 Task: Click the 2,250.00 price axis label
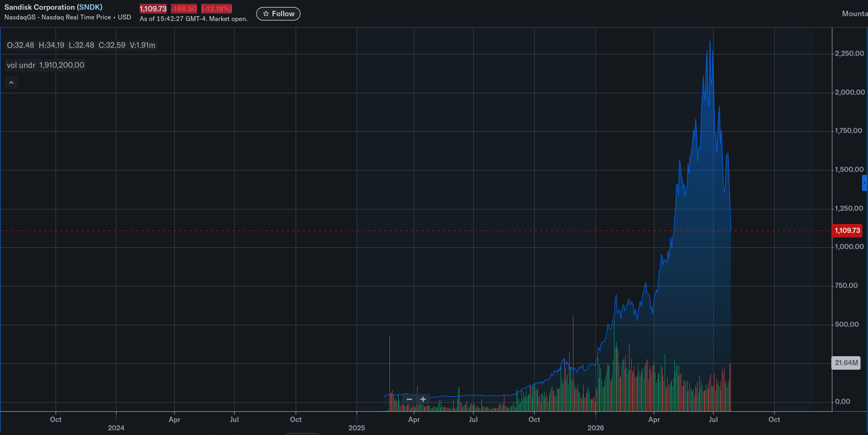click(x=849, y=53)
